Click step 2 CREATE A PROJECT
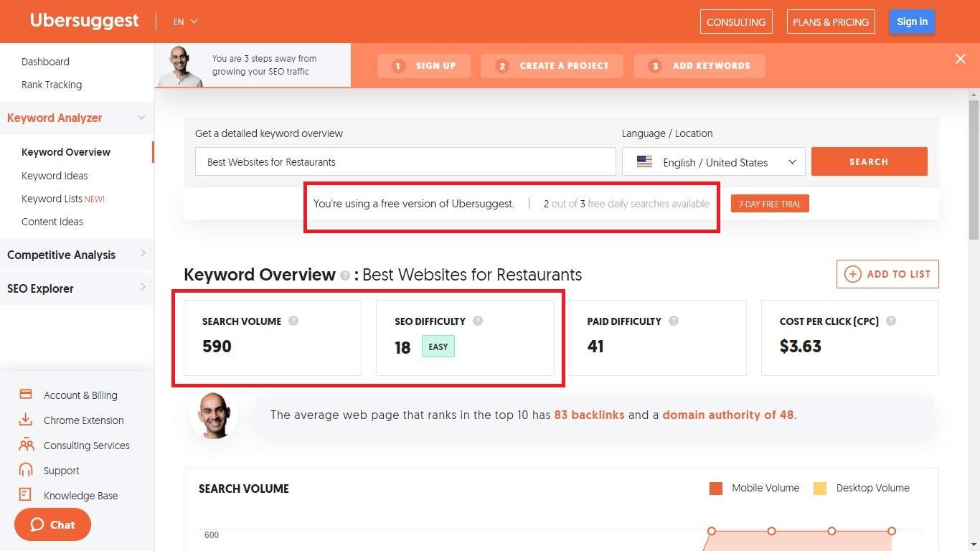This screenshot has width=980, height=551. pyautogui.click(x=552, y=66)
